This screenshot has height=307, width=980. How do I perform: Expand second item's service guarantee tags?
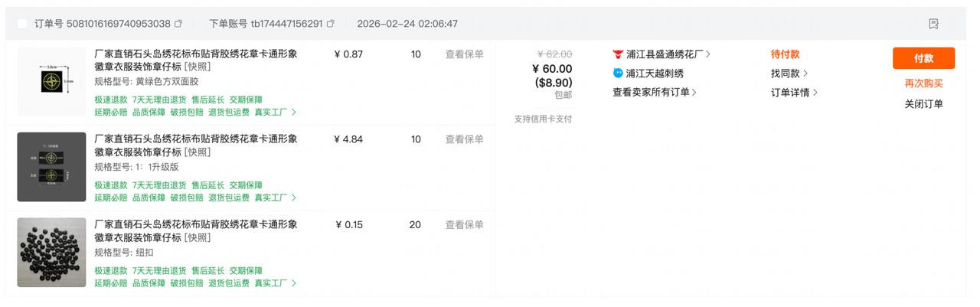[x=294, y=198]
